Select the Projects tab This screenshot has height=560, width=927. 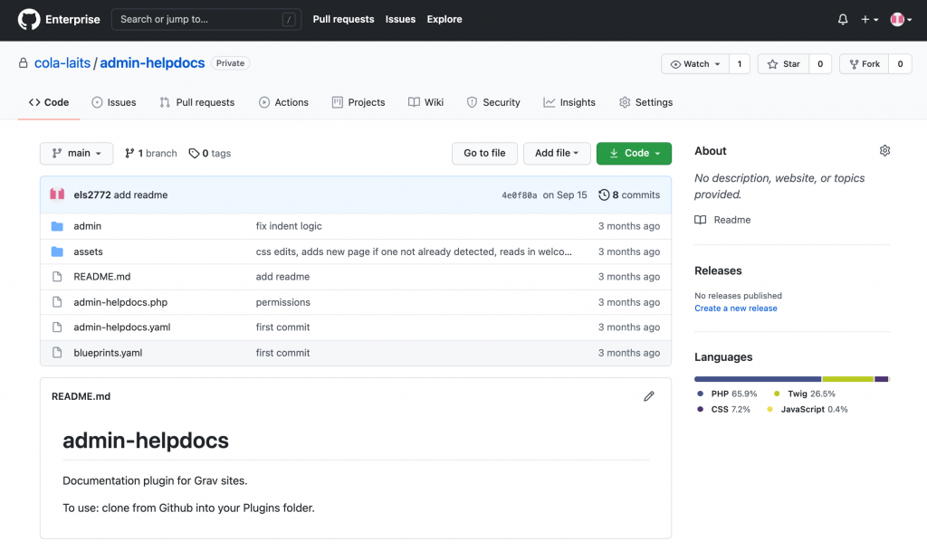click(x=358, y=102)
